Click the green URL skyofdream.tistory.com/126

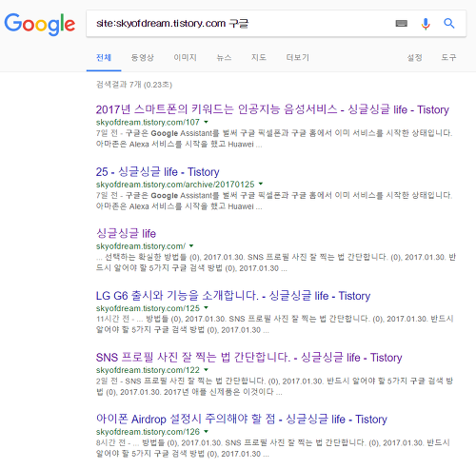click(x=148, y=432)
